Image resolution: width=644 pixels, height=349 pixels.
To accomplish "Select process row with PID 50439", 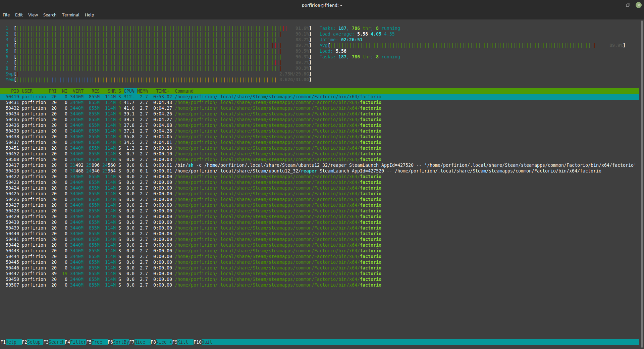I will (x=319, y=228).
